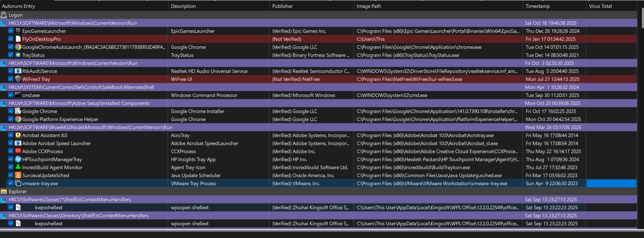Select the Explorer category header
644x238 pixels.
click(18, 191)
